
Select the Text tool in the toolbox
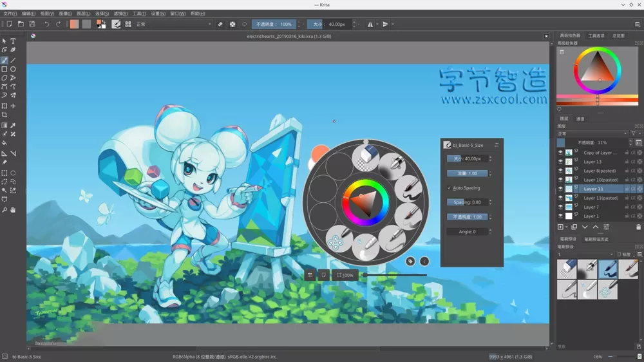point(13,41)
